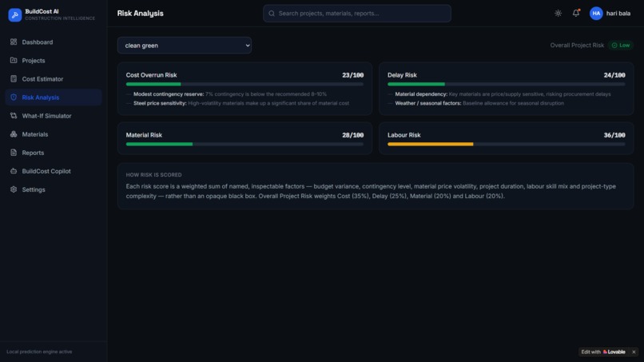Click the HA user avatar
The width and height of the screenshot is (644, 362).
click(x=596, y=13)
